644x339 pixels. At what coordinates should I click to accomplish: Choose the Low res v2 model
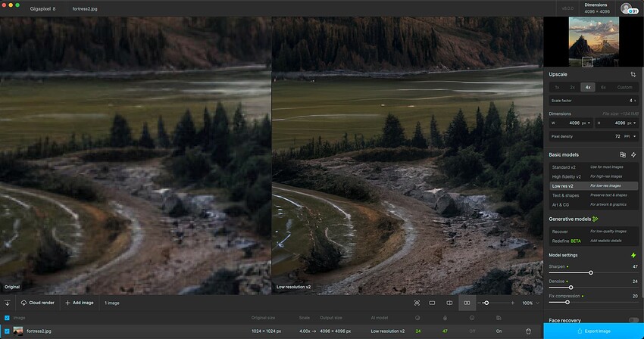[x=593, y=186]
